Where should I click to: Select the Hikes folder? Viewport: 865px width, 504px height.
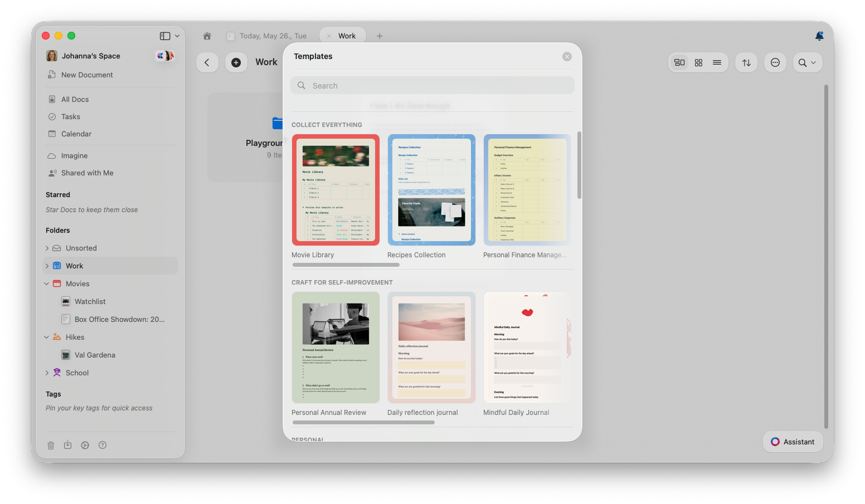coord(75,337)
